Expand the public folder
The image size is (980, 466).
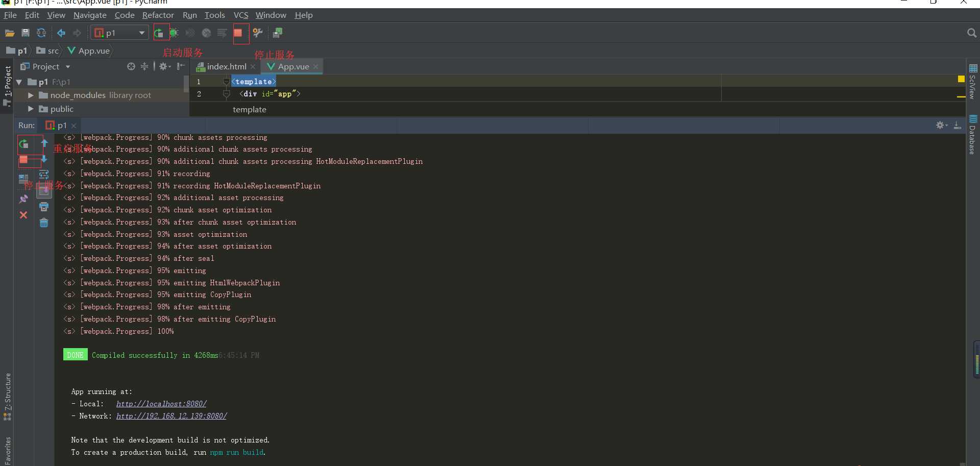click(x=31, y=109)
